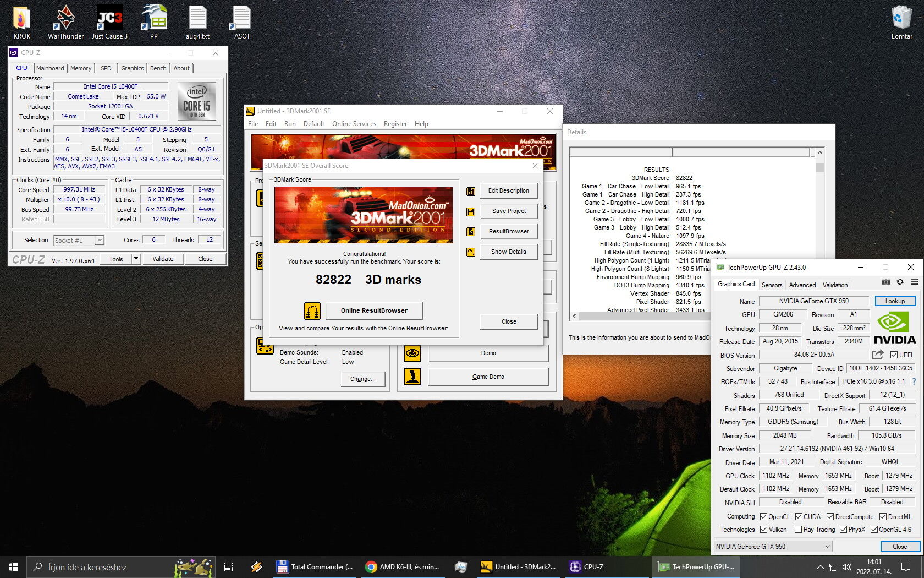Open Chrome from the taskbar
The image size is (924, 578).
click(403, 566)
